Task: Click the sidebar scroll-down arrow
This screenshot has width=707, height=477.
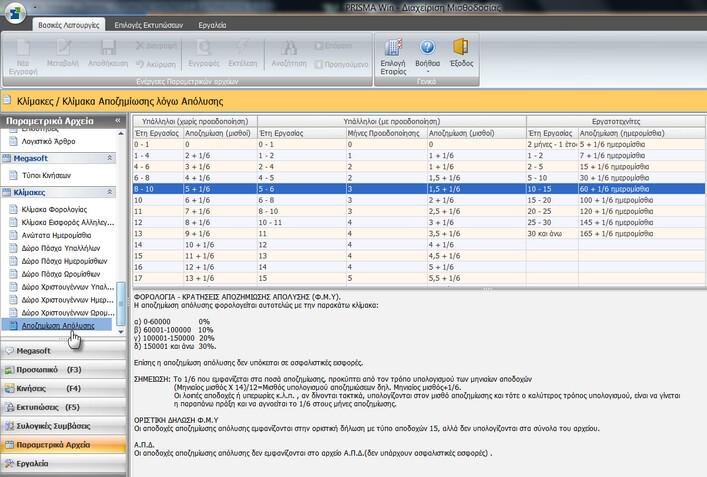Action: 120,331
